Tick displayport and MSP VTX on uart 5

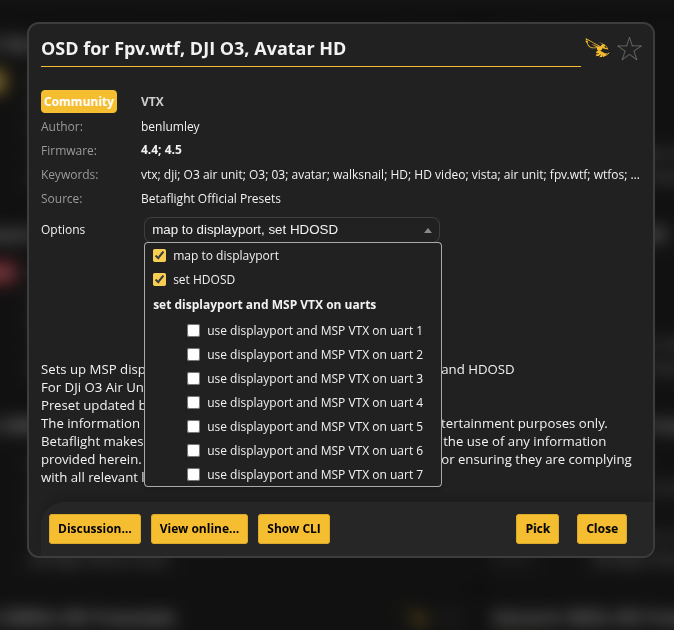tap(194, 427)
